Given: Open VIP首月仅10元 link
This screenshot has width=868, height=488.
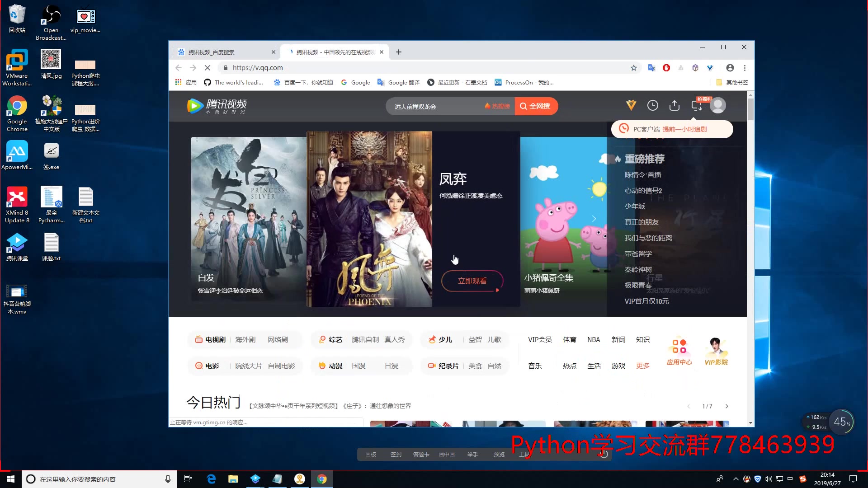Looking at the screenshot, I should coord(646,301).
